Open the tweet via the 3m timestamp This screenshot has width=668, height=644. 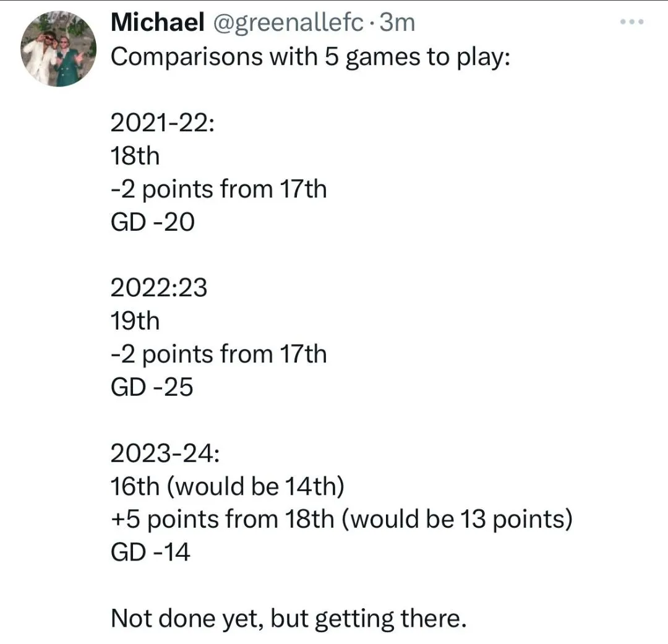pyautogui.click(x=397, y=23)
